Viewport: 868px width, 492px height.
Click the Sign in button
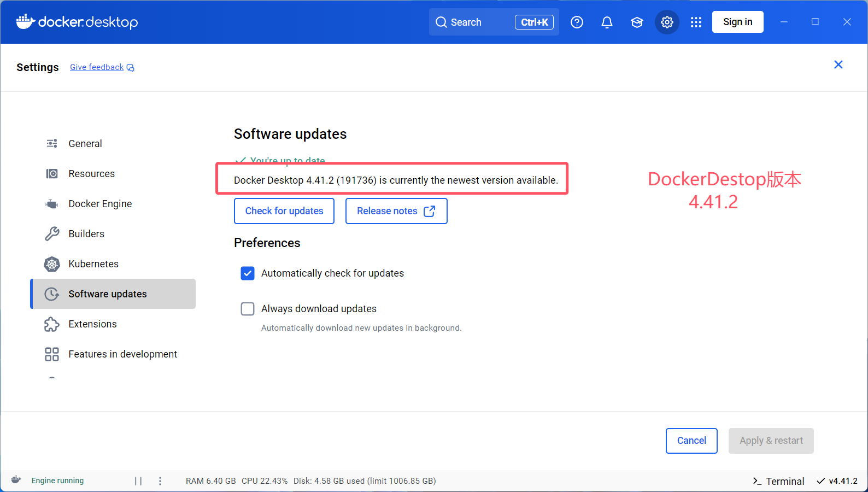[x=738, y=22]
